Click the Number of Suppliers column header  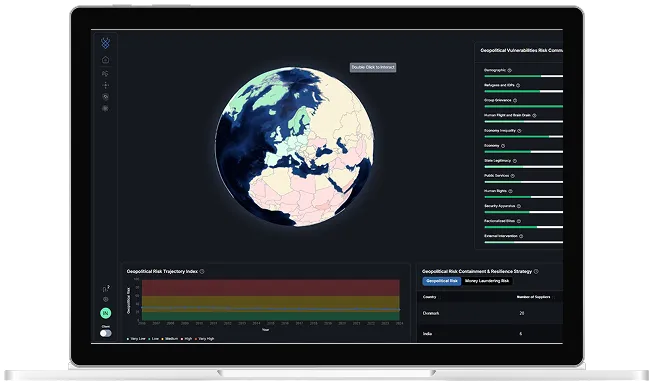point(533,297)
